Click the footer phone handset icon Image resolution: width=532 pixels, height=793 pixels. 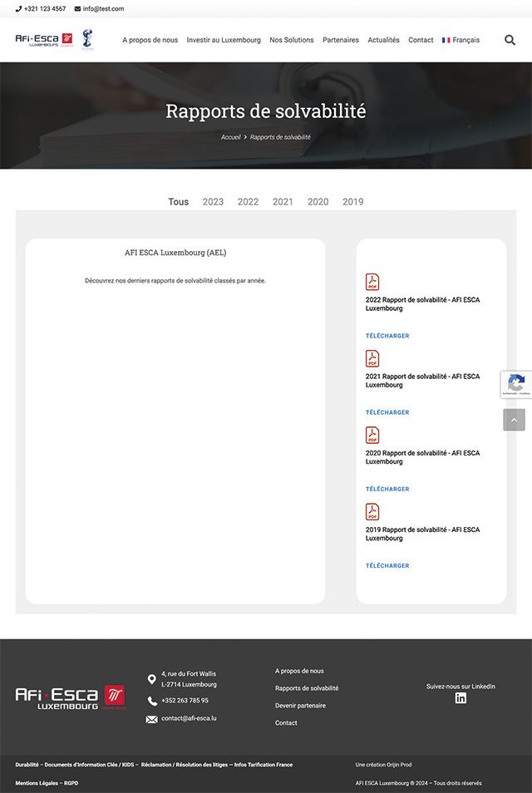[x=152, y=701]
